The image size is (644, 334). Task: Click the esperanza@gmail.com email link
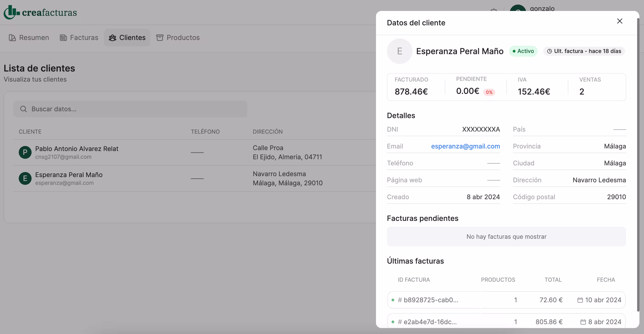[x=465, y=146]
